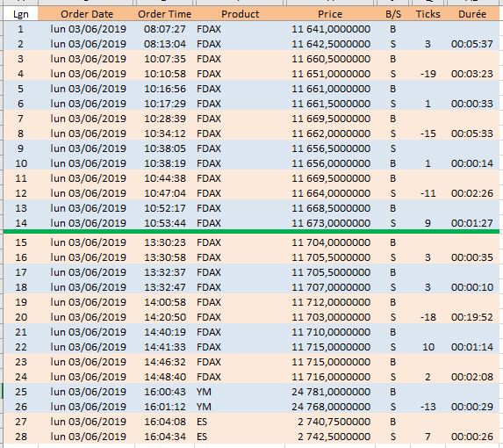Select price 11 710,0000000
The image size is (503, 448).
331,332
